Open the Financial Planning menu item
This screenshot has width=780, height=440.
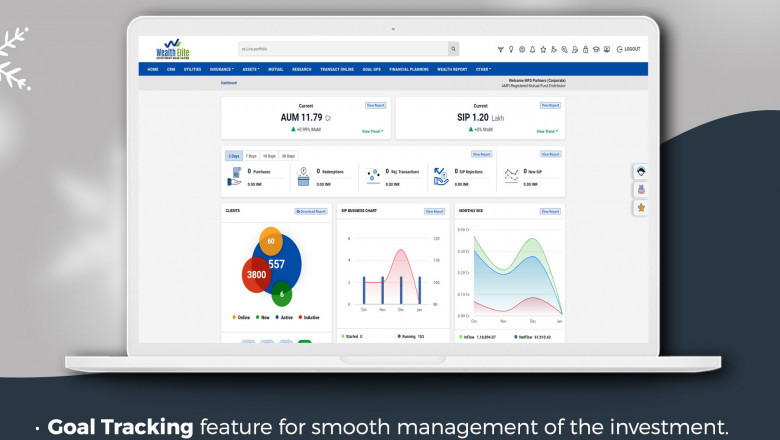pyautogui.click(x=408, y=69)
